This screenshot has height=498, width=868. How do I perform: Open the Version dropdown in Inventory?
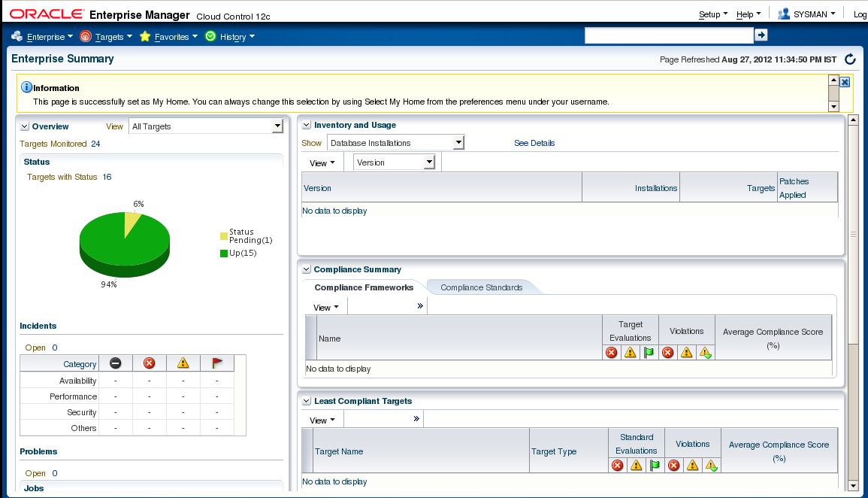coord(429,162)
